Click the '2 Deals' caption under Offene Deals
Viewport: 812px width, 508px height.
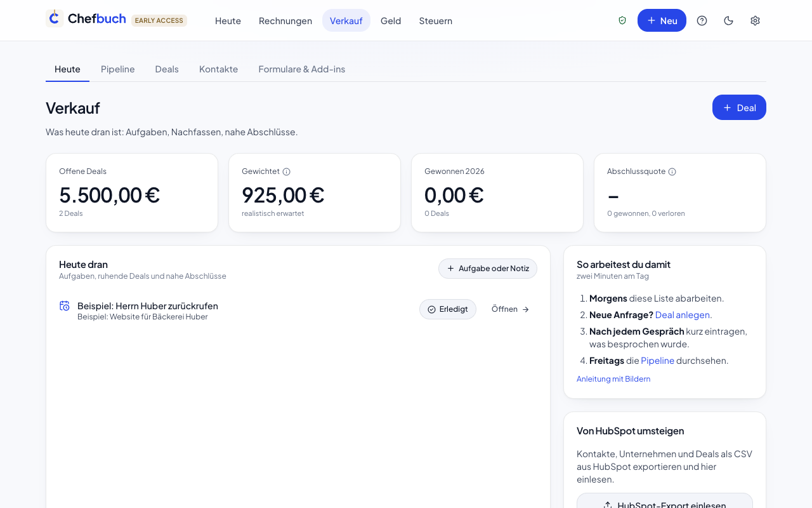point(71,213)
